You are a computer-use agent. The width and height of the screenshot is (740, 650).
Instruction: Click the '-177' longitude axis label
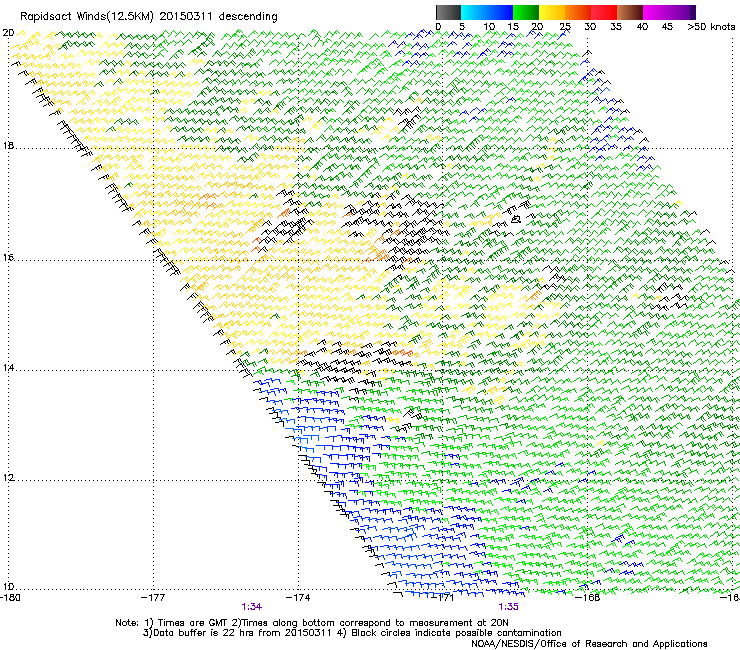coord(153,598)
